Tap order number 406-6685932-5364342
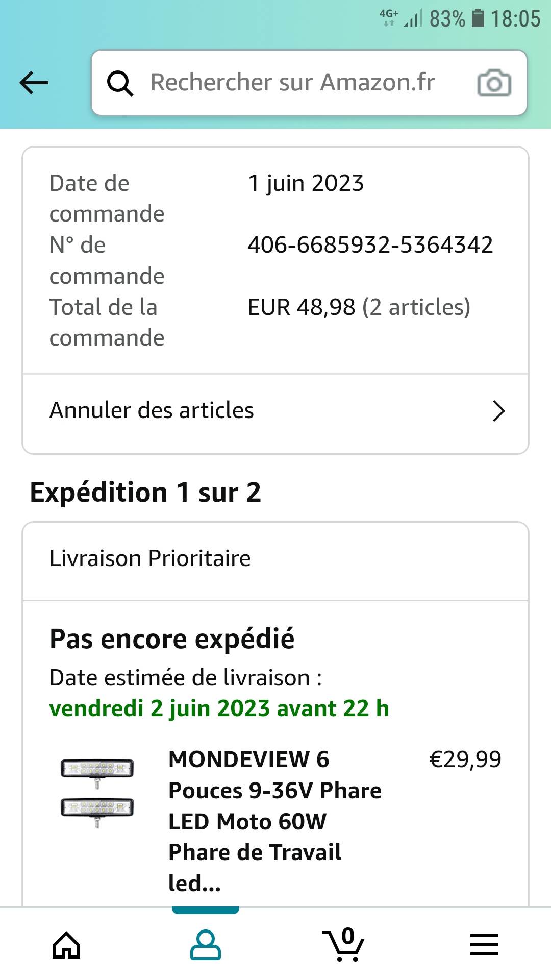Viewport: 551px width, 980px height. coord(370,245)
